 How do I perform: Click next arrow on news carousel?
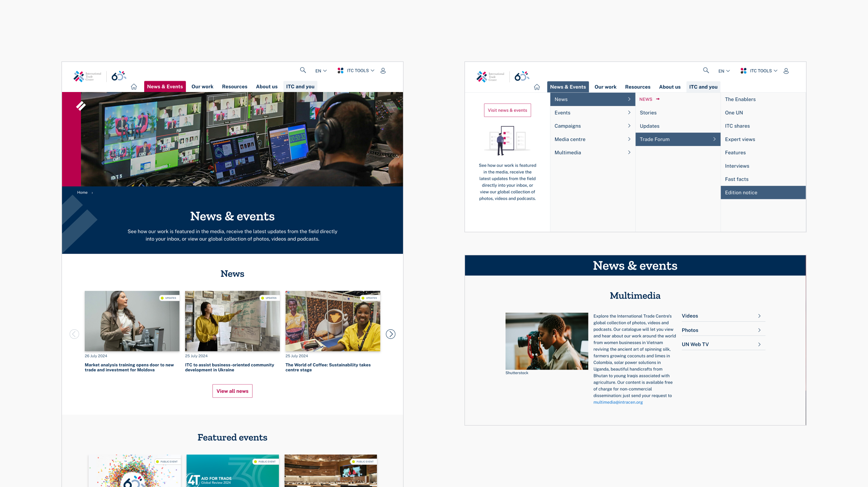(391, 334)
